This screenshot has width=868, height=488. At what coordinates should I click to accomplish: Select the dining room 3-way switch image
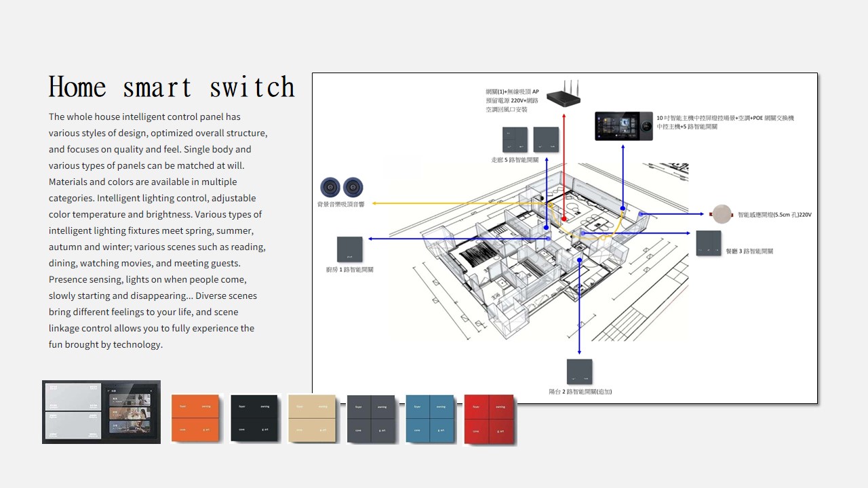click(x=709, y=243)
